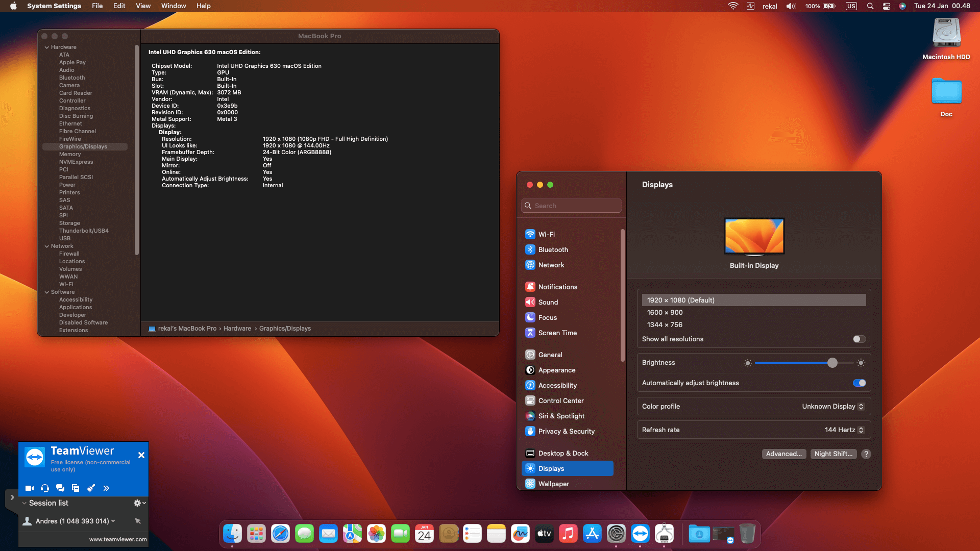
Task: Select Graphics/Displays in System Information sidebar
Action: [83, 146]
